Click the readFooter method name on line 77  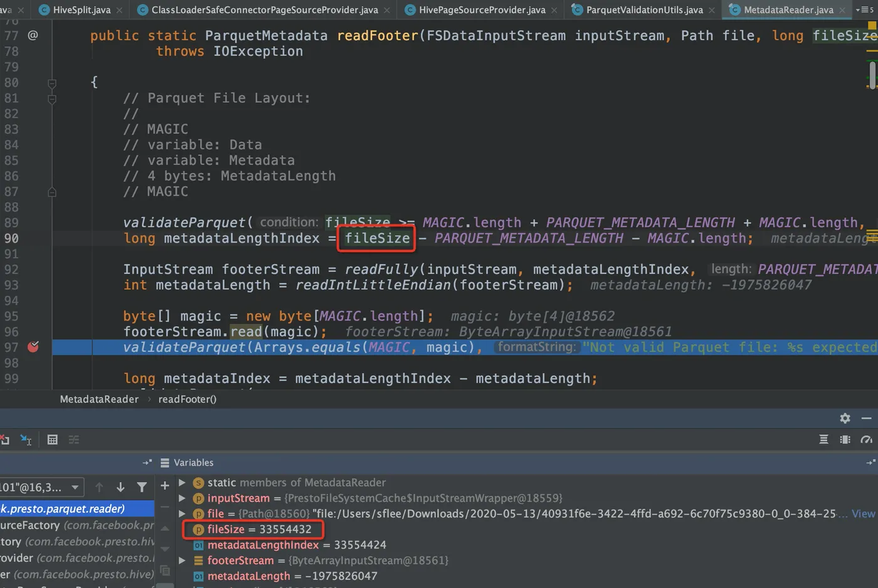(378, 35)
